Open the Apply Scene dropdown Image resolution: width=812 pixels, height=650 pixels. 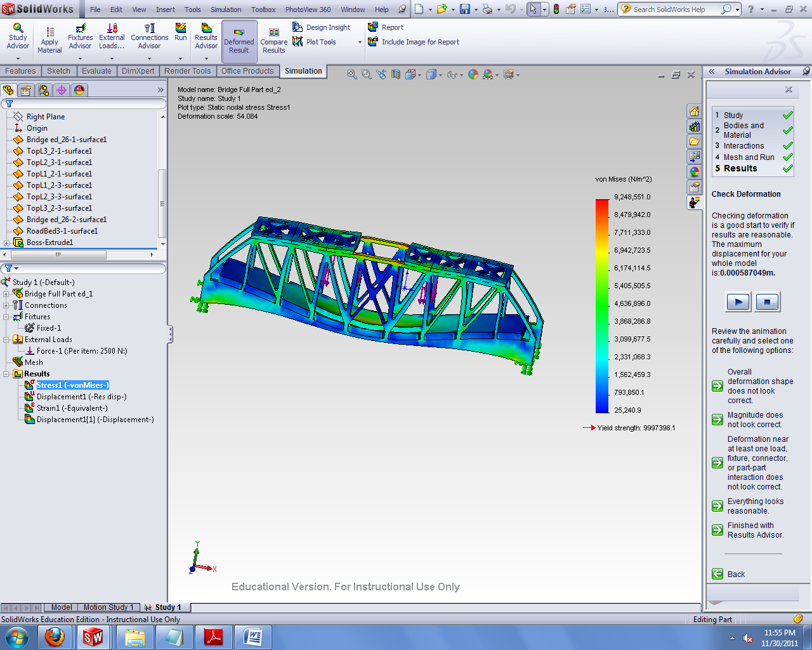pos(490,74)
